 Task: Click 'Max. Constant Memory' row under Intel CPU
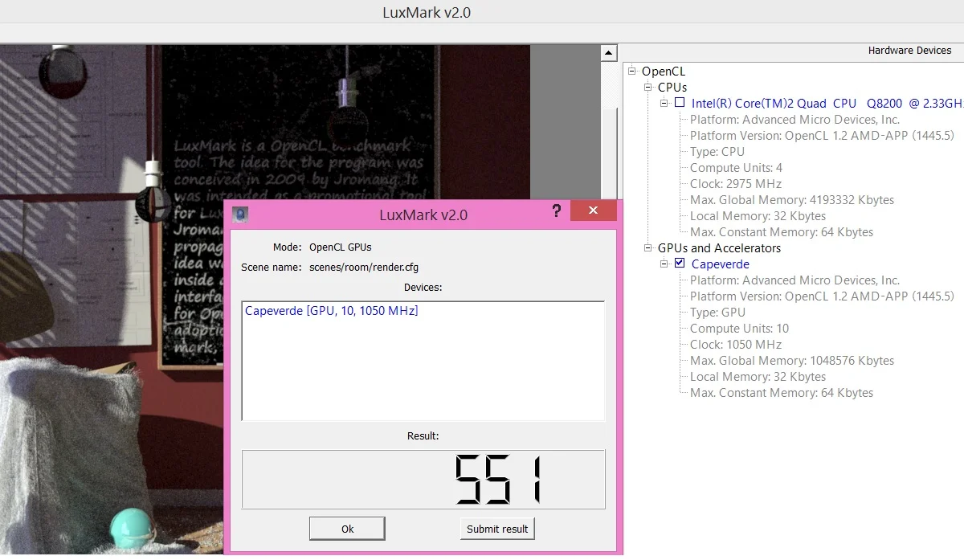click(x=782, y=232)
